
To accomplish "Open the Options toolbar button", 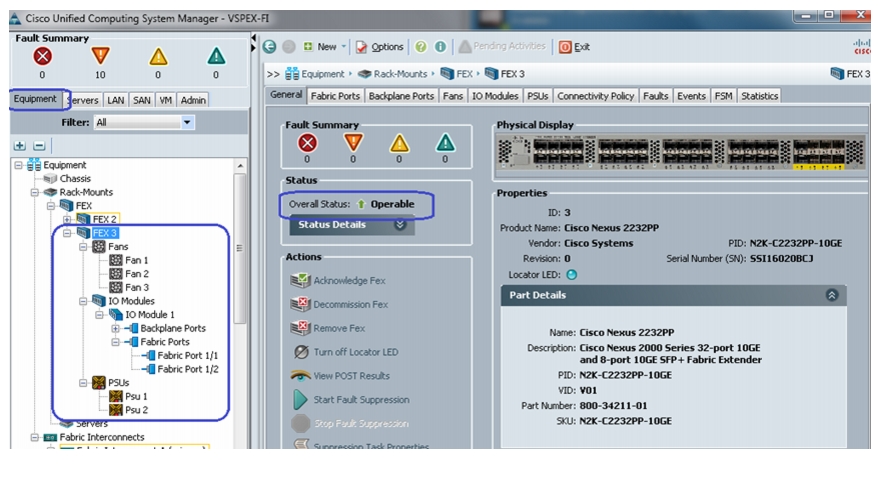I will 380,47.
